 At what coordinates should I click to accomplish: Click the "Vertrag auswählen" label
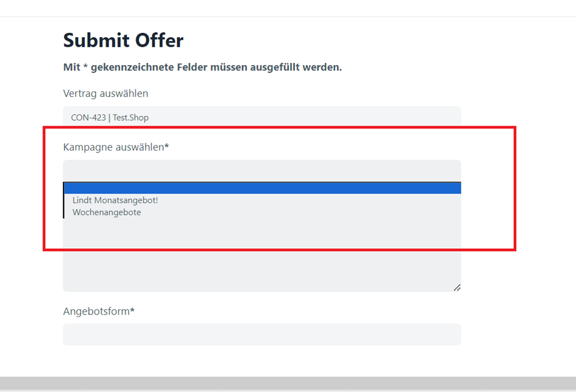tap(105, 93)
